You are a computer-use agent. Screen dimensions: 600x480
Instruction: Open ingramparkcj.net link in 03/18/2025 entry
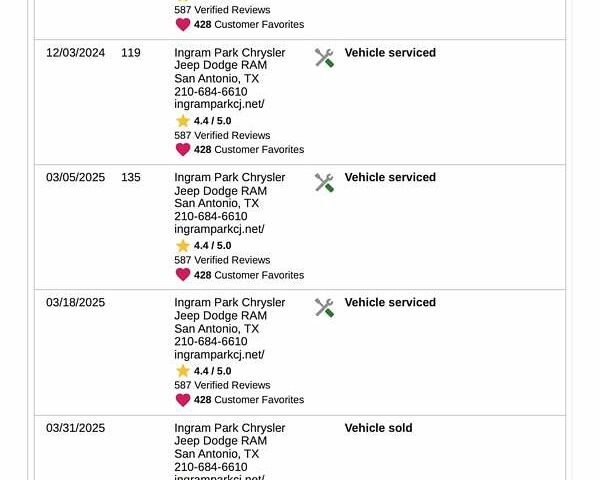(219, 355)
